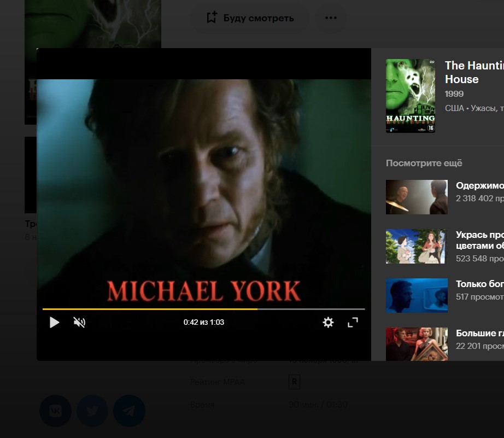This screenshot has width=504, height=438.
Task: Click the video time 0:42 из 1:03 text
Action: [x=204, y=322]
